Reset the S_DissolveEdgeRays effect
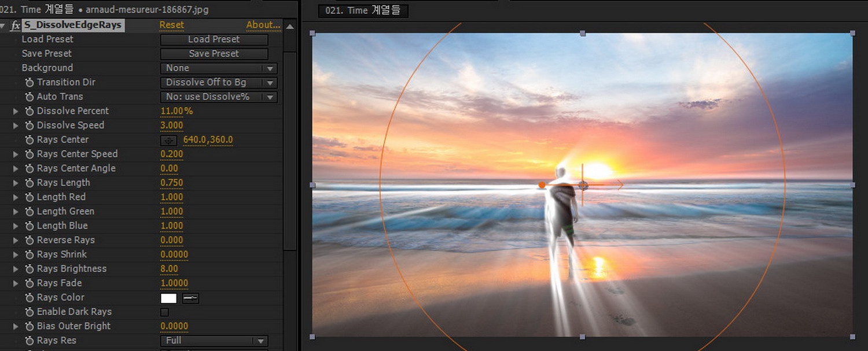 click(171, 25)
